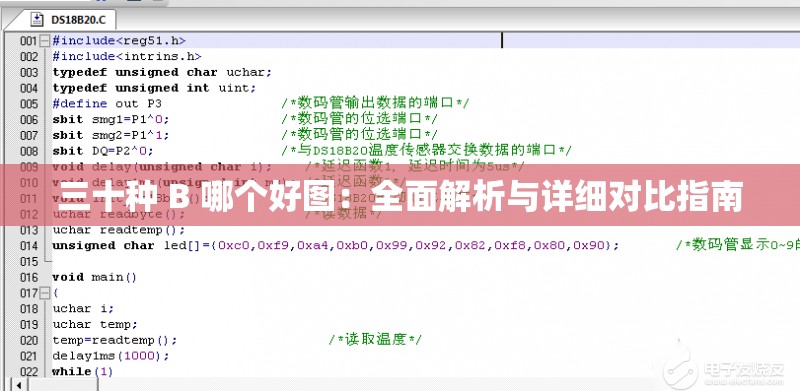The height and width of the screenshot is (391, 800).
Task: Click the delay1ms(1000) statement
Action: coord(111,356)
